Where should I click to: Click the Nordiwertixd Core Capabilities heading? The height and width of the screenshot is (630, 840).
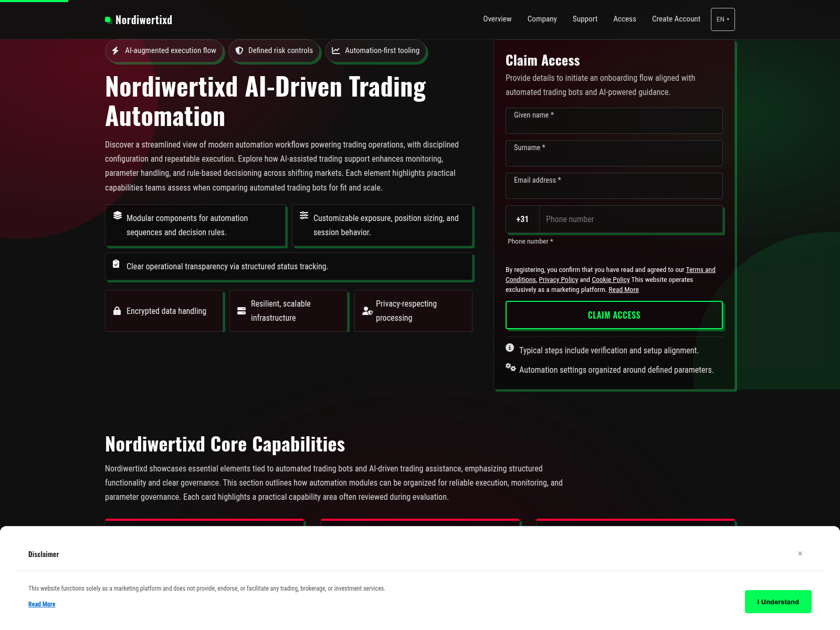coord(225,444)
